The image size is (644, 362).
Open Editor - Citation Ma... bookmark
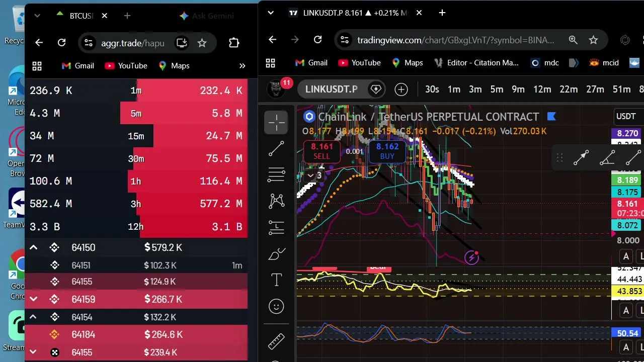point(476,63)
